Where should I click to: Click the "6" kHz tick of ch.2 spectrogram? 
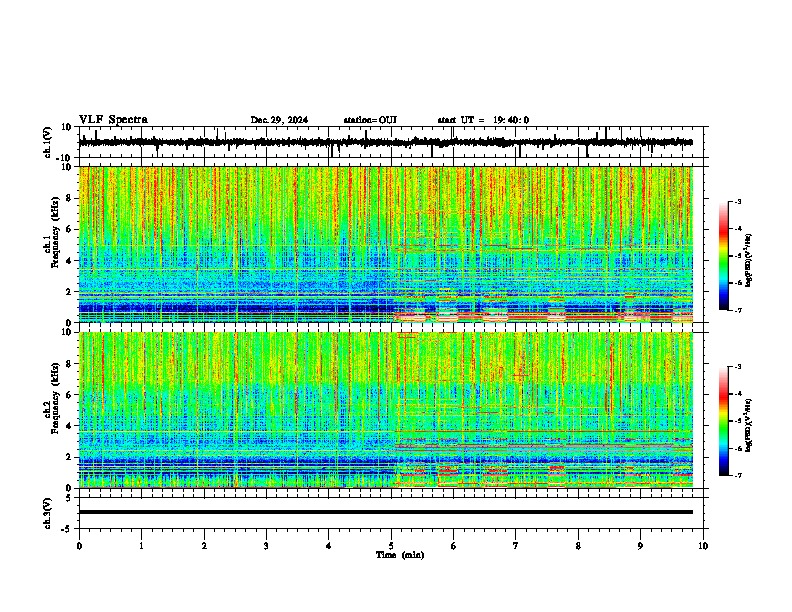point(69,395)
